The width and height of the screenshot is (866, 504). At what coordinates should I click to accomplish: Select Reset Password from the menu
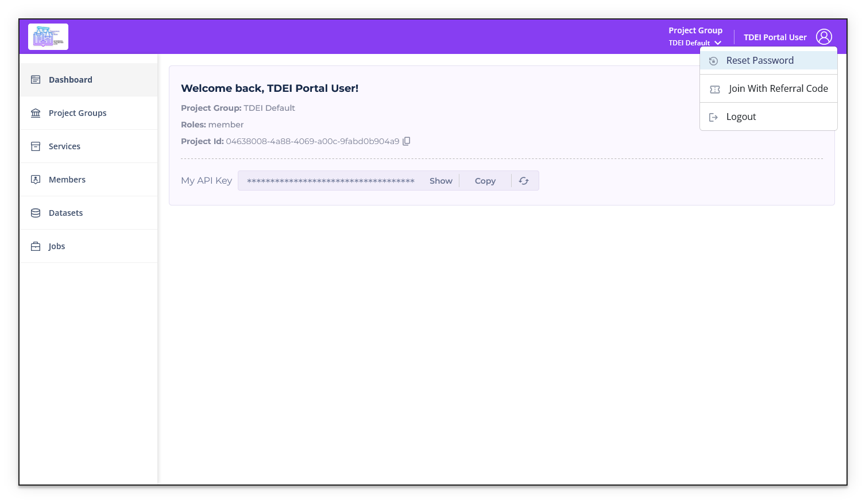(760, 60)
